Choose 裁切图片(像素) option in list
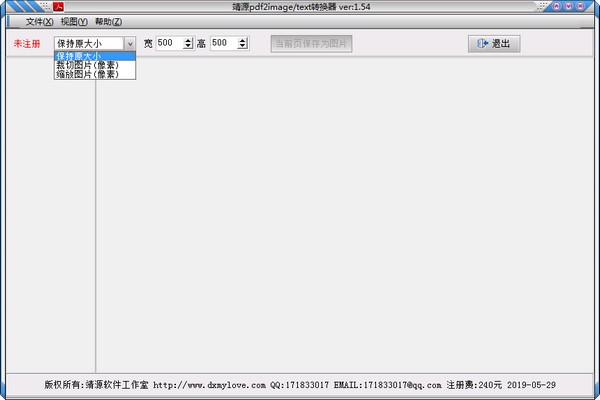600x400 pixels. click(94, 65)
